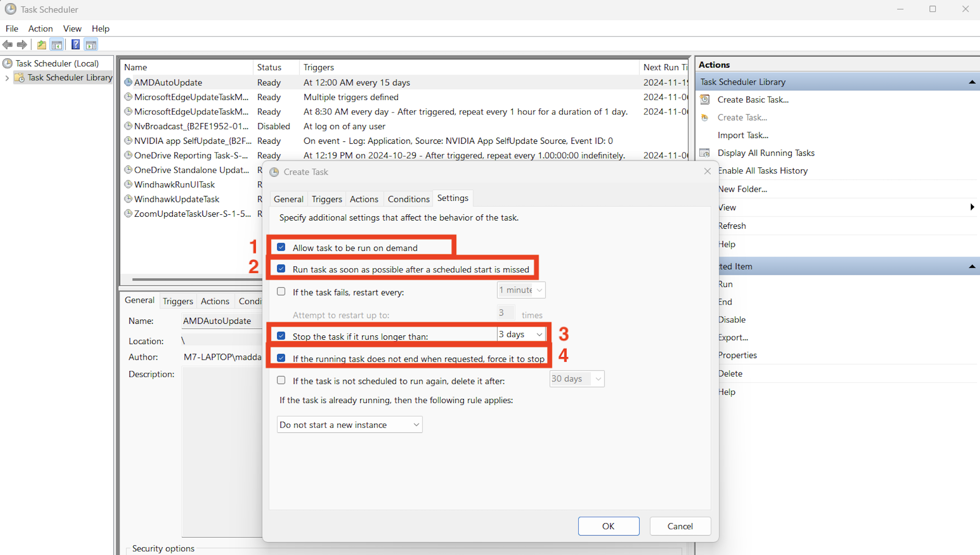Click Display All Running Tasks icon
The width and height of the screenshot is (980, 555).
click(705, 153)
